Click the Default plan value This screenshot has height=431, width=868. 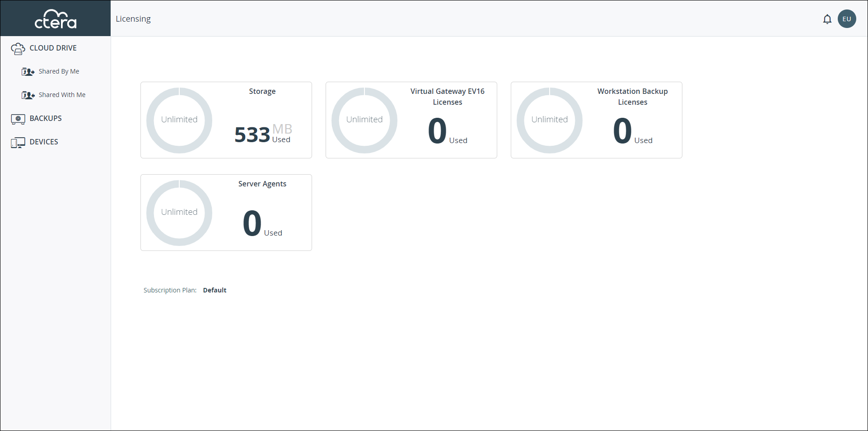tap(215, 290)
